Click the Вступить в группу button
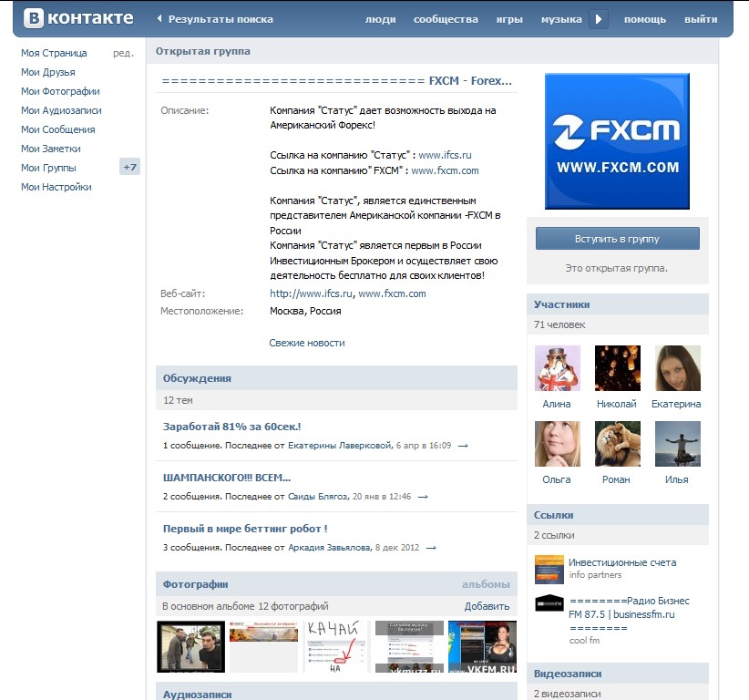The width and height of the screenshot is (749, 700). [617, 239]
